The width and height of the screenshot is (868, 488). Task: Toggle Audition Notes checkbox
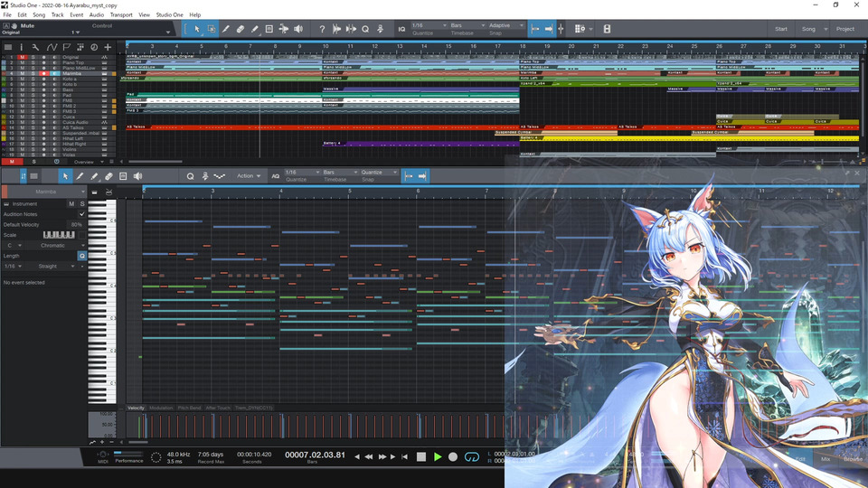[x=82, y=214]
